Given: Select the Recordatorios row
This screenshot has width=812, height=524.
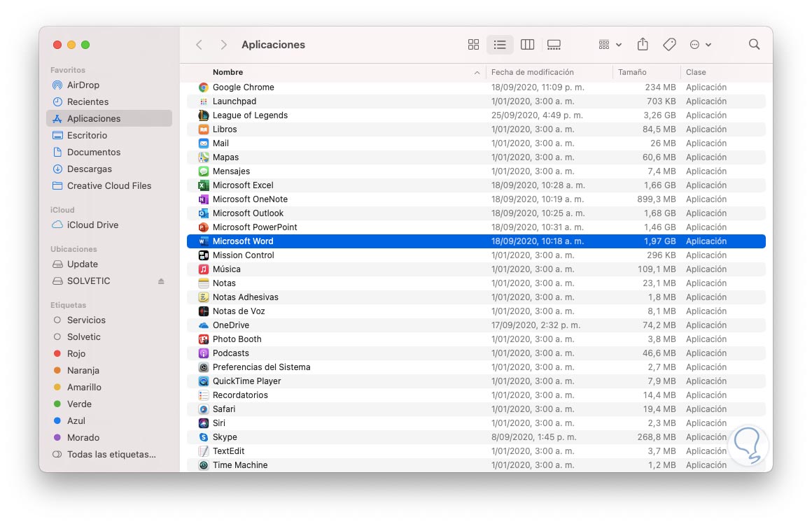Looking at the screenshot, I should (476, 395).
